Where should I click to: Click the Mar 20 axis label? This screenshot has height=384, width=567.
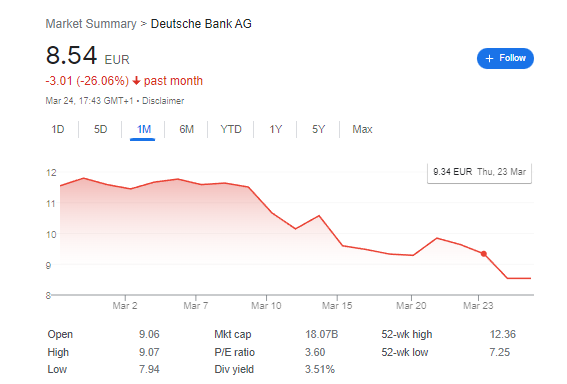coord(411,306)
